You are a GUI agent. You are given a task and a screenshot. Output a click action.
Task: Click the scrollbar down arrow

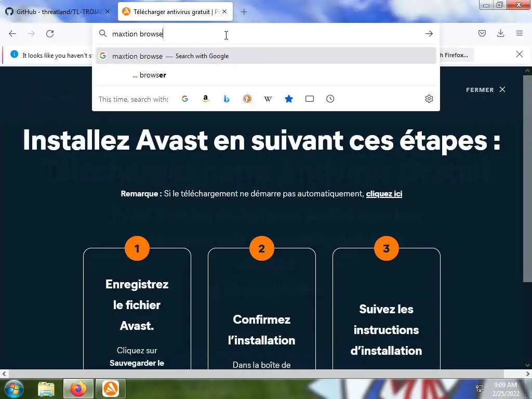pos(527,365)
